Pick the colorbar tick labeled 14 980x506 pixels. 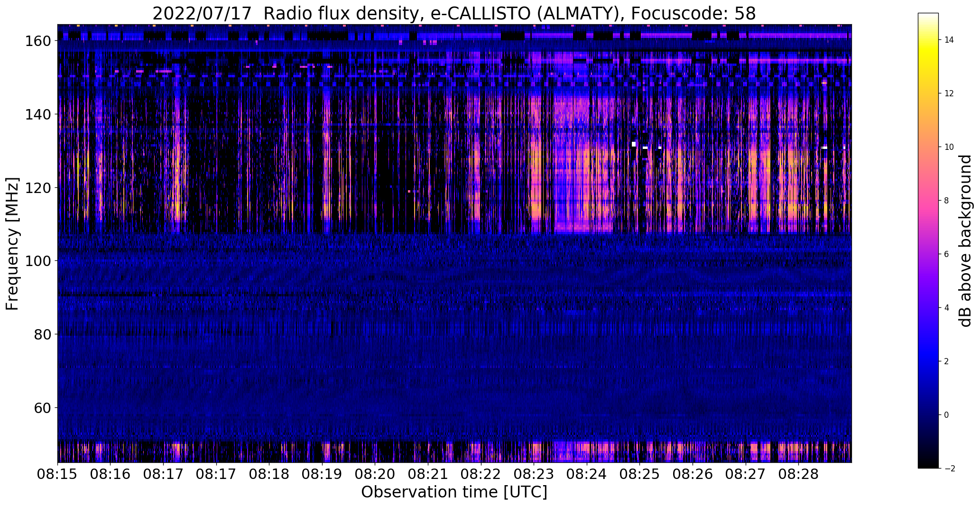[x=949, y=40]
